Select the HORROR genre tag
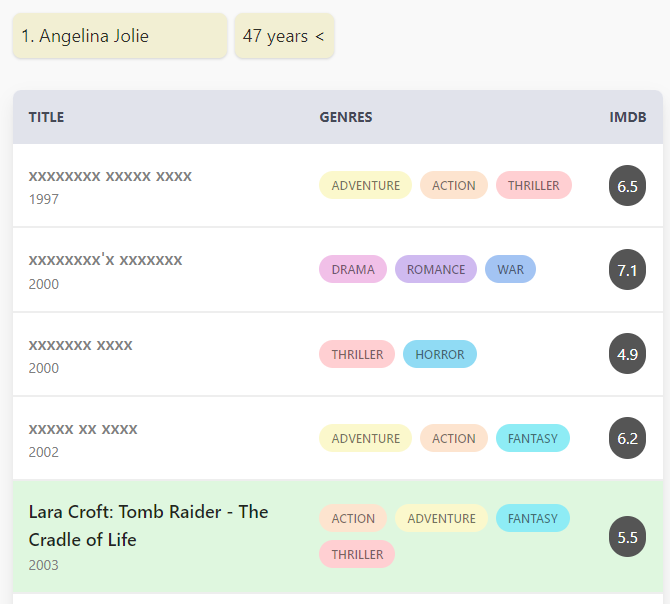This screenshot has height=604, width=670. pyautogui.click(x=440, y=354)
